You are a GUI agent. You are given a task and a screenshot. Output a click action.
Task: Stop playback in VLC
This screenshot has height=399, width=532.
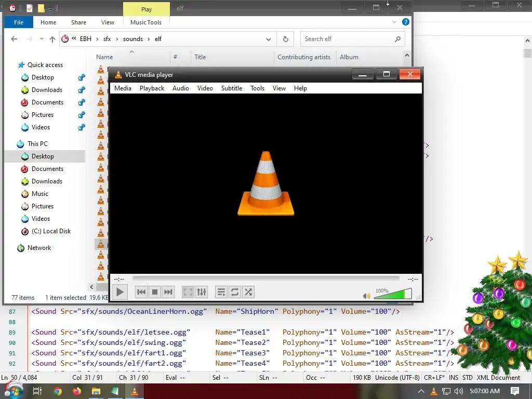point(155,292)
